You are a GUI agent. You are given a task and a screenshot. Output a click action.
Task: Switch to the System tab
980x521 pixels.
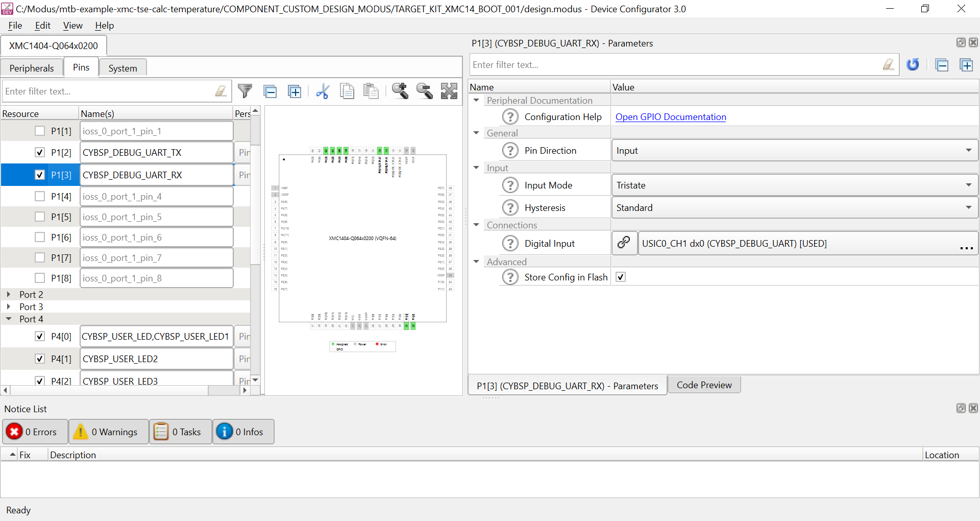(x=122, y=68)
